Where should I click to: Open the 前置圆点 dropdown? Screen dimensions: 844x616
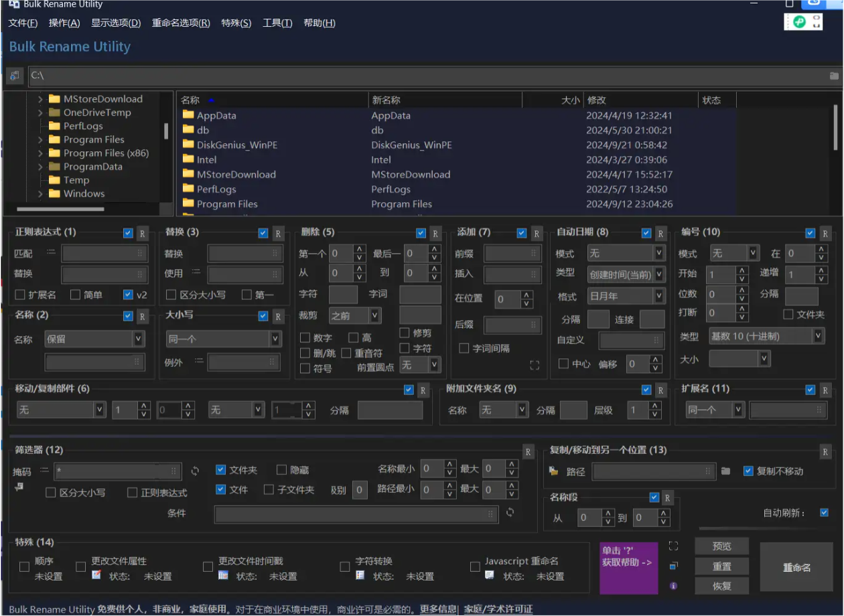(x=420, y=364)
